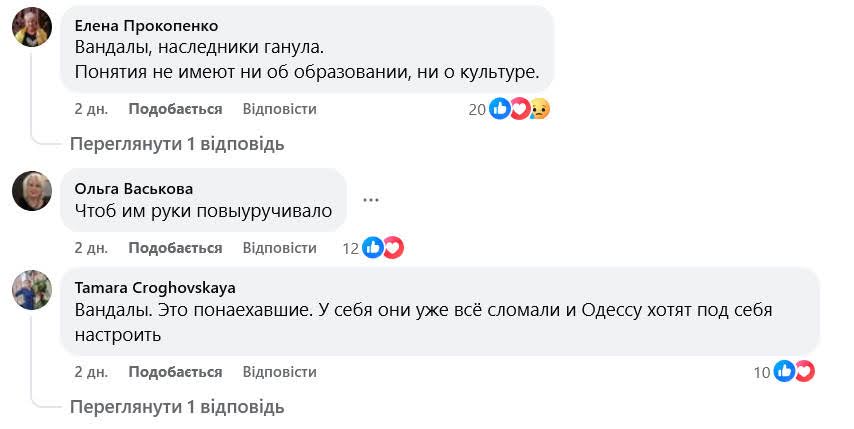Toggle Подобається under Tamara Croghovskaya's comment
This screenshot has width=854, height=429.
point(175,372)
